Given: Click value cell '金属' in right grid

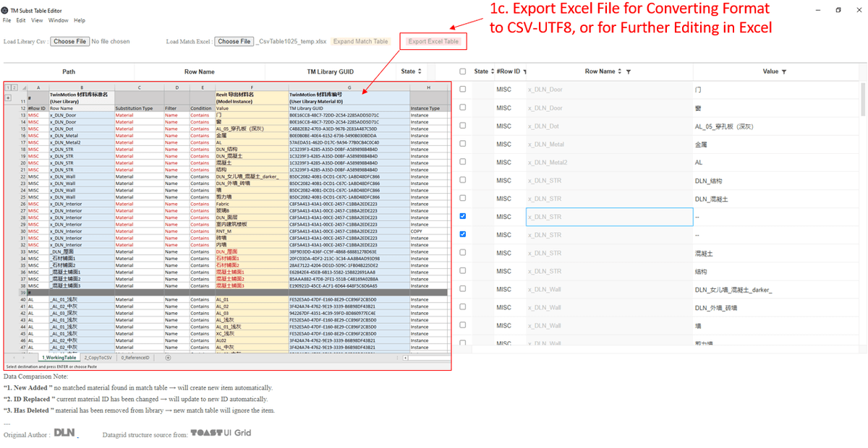Looking at the screenshot, I should 778,145.
